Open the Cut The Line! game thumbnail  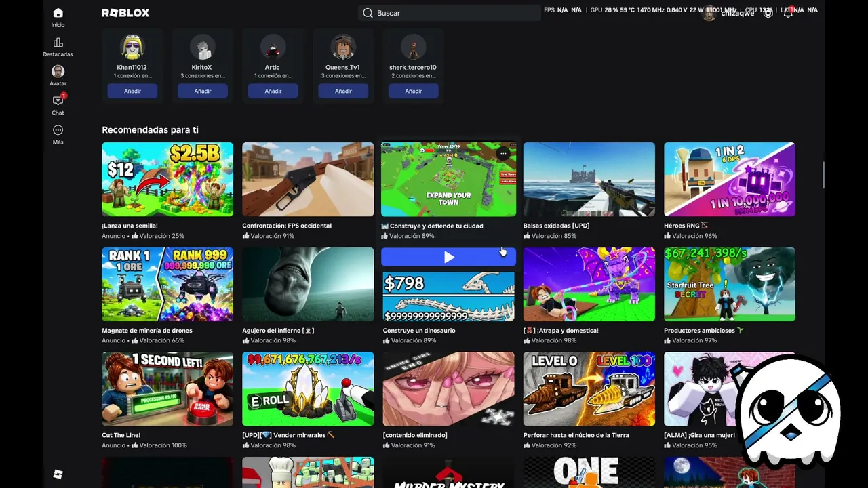click(x=167, y=389)
